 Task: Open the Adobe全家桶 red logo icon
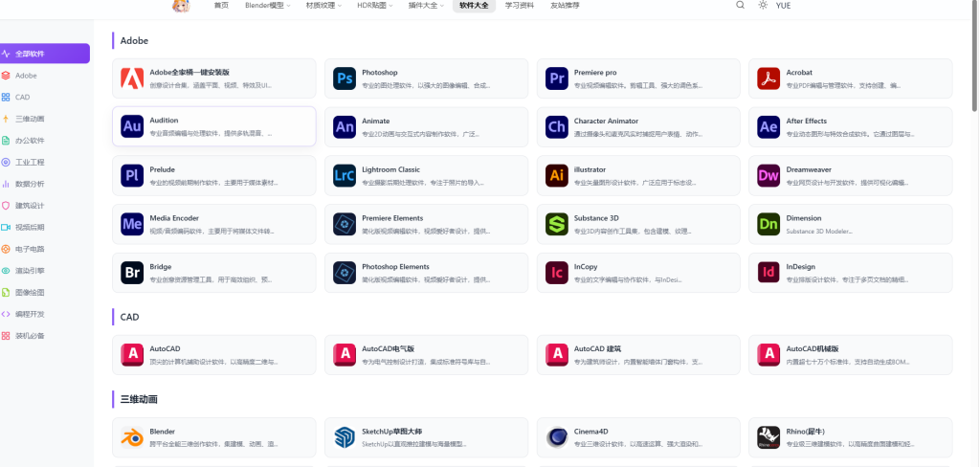coord(132,78)
